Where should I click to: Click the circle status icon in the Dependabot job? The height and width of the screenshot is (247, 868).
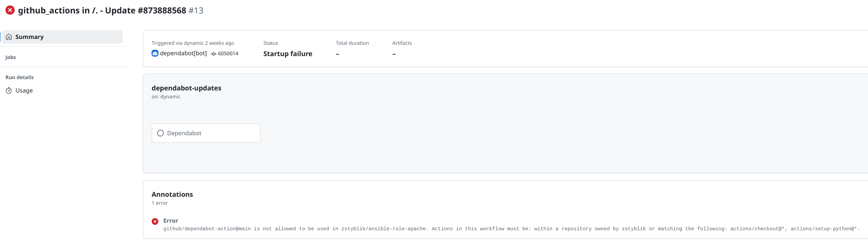[160, 133]
